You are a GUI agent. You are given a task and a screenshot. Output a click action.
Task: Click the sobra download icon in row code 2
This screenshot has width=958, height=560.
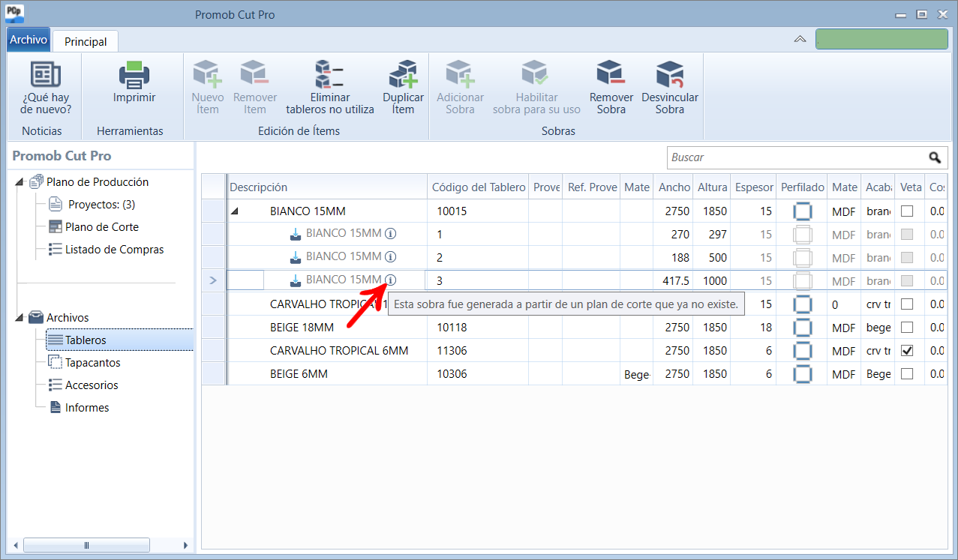click(x=296, y=257)
